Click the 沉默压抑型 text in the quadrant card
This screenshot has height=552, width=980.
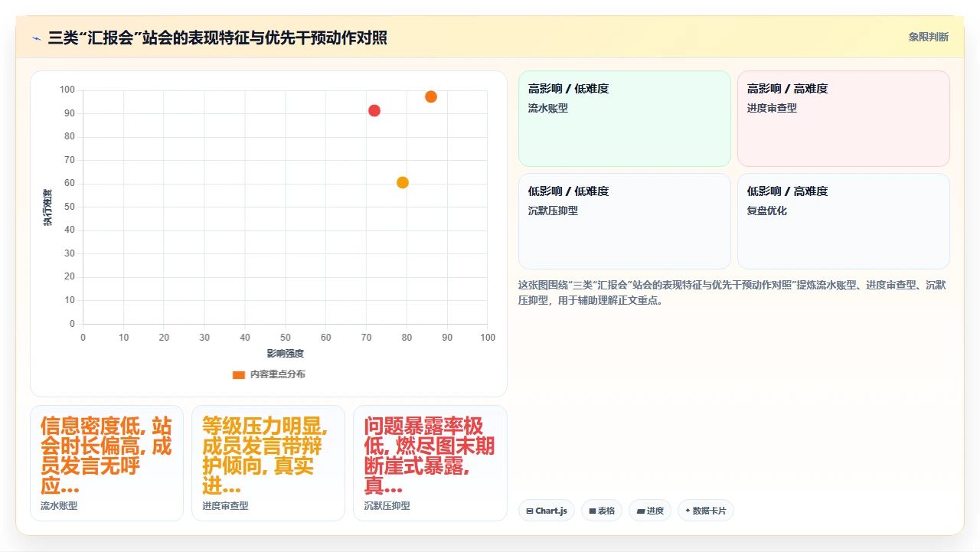[x=553, y=211]
